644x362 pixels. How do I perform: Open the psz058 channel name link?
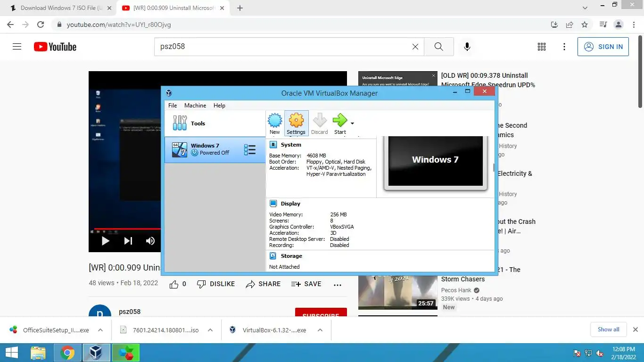coord(130,312)
